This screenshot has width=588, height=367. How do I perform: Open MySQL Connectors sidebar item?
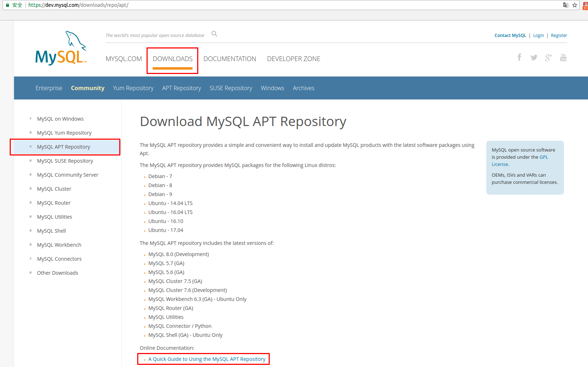tap(59, 259)
